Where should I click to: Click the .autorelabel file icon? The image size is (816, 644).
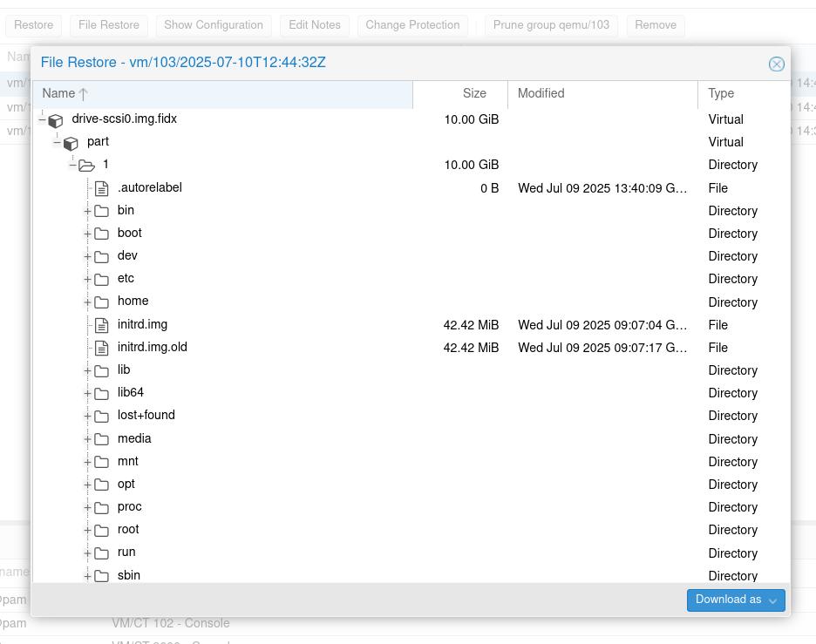(102, 187)
